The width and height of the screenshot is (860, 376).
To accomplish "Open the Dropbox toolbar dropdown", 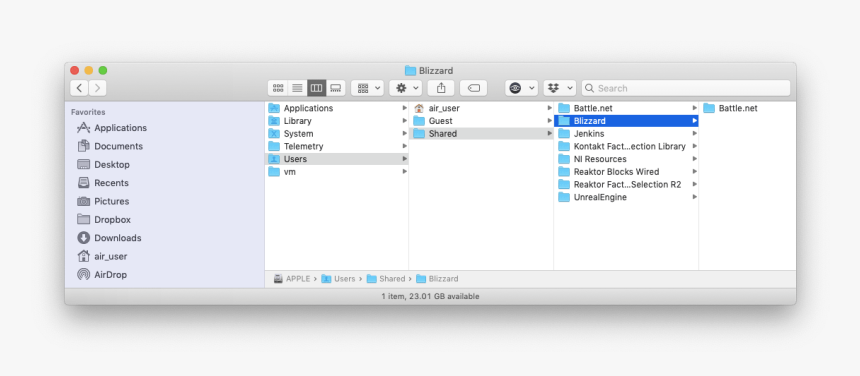I will coord(560,88).
